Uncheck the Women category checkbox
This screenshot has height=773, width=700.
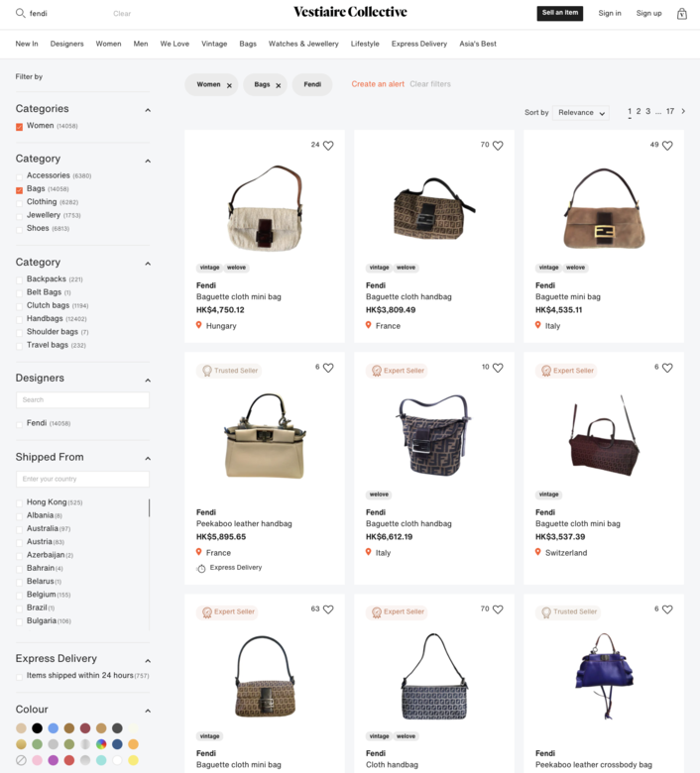click(19, 127)
